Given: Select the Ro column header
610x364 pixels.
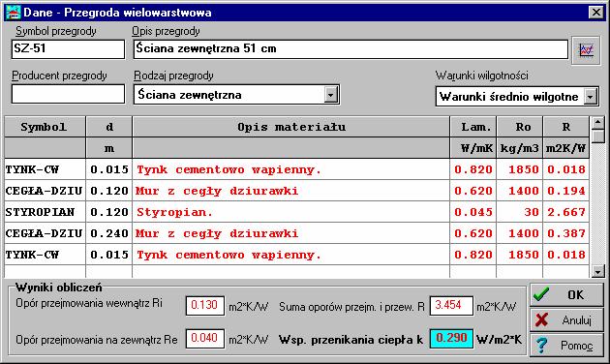Looking at the screenshot, I should click(x=520, y=127).
